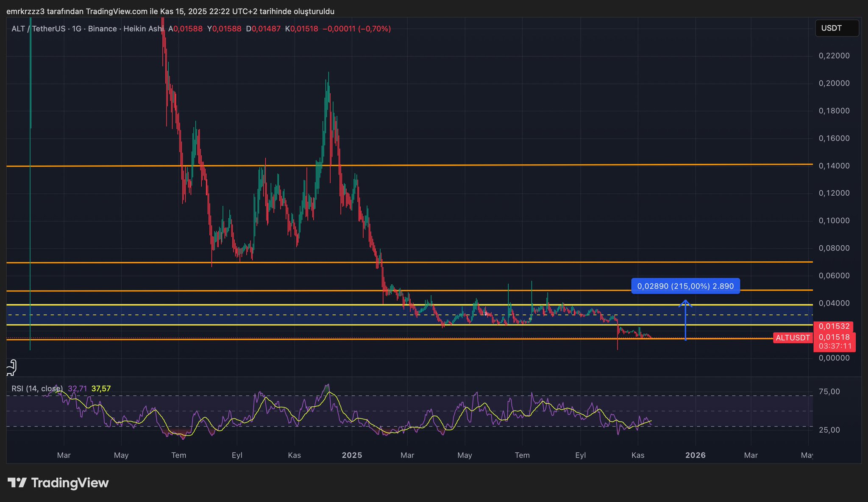Click the Heikin Ashi chart type label
The width and height of the screenshot is (868, 502).
[x=143, y=29]
